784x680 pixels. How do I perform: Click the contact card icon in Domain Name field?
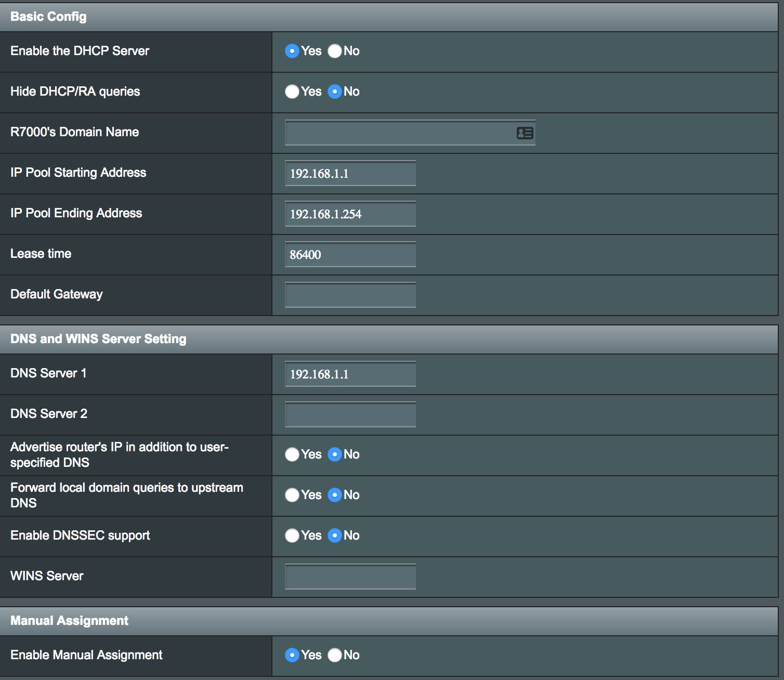[x=525, y=133]
